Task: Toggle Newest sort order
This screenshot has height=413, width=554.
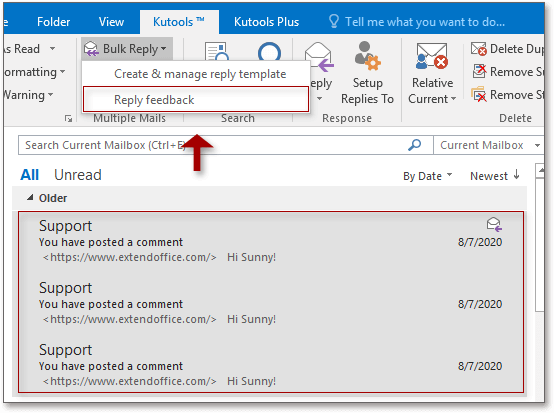Action: click(495, 176)
